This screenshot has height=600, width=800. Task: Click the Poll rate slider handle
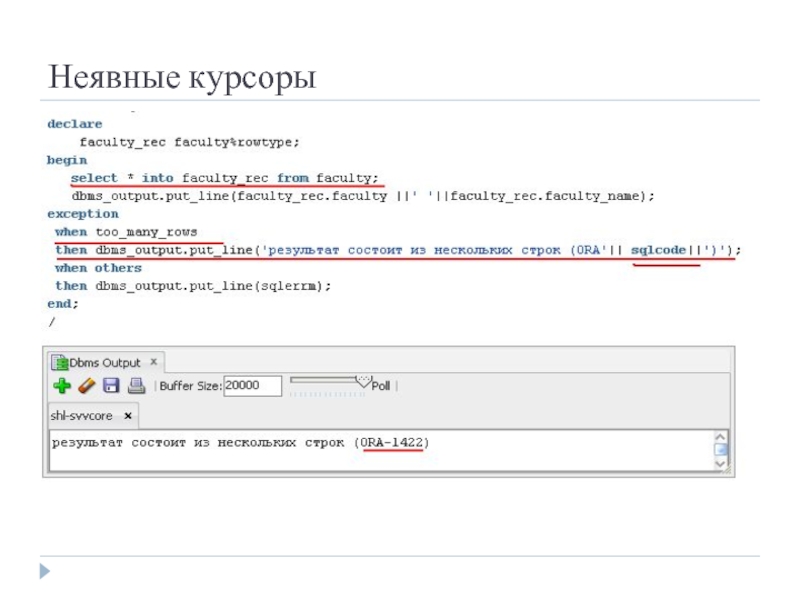coord(363,381)
